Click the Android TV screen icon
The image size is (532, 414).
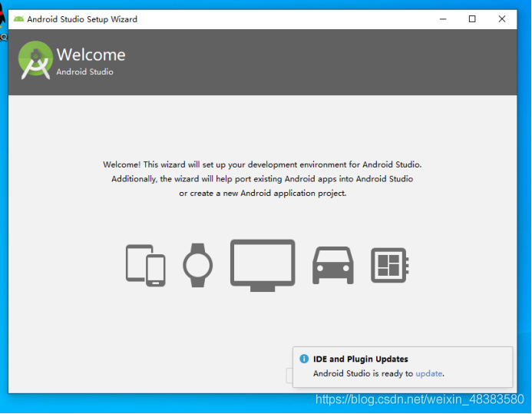point(263,265)
